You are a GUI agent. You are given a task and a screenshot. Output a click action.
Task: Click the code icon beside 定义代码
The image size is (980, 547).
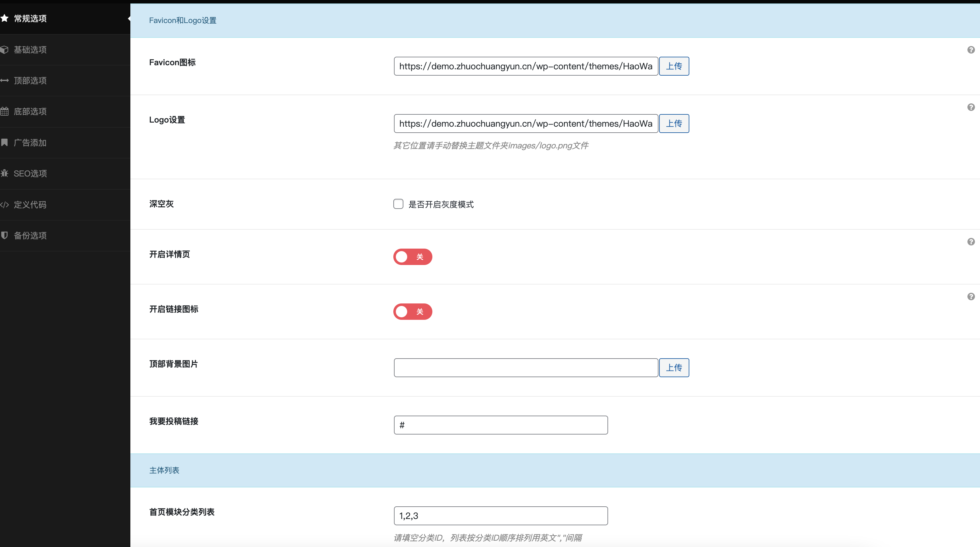[x=4, y=204]
